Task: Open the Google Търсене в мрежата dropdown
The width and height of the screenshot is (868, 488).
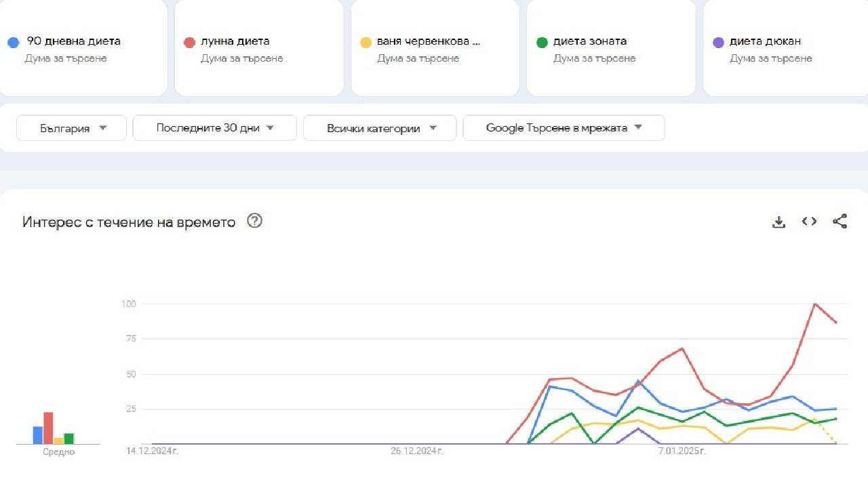Action: tap(563, 127)
